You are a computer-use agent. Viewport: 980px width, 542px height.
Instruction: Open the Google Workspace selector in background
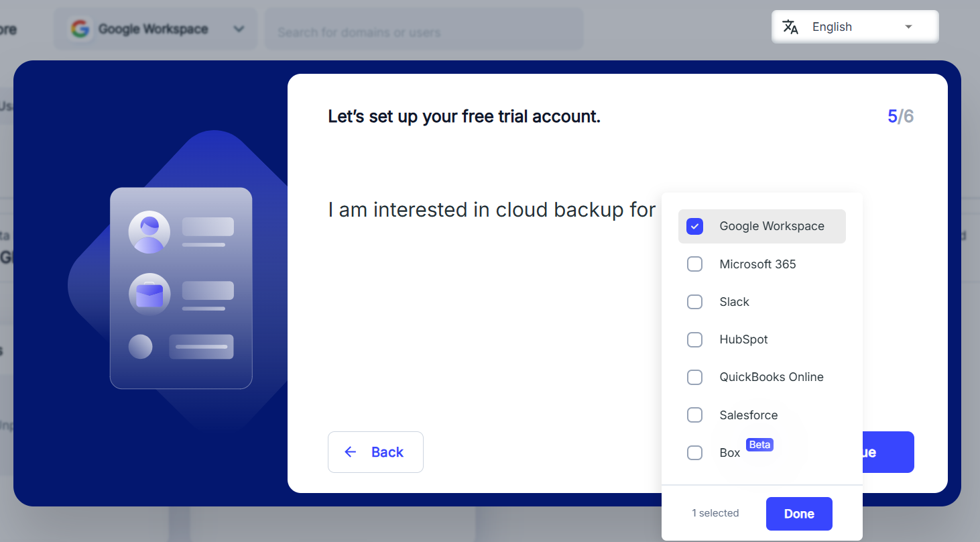pos(156,29)
